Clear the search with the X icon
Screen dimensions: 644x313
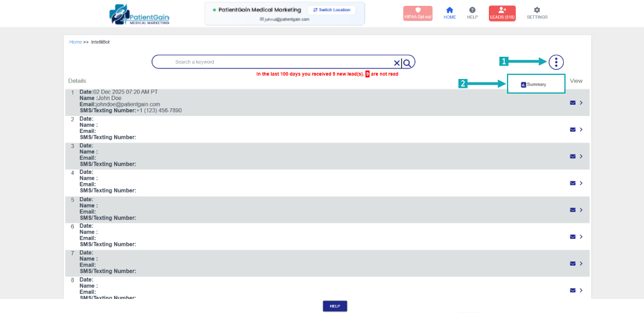397,63
